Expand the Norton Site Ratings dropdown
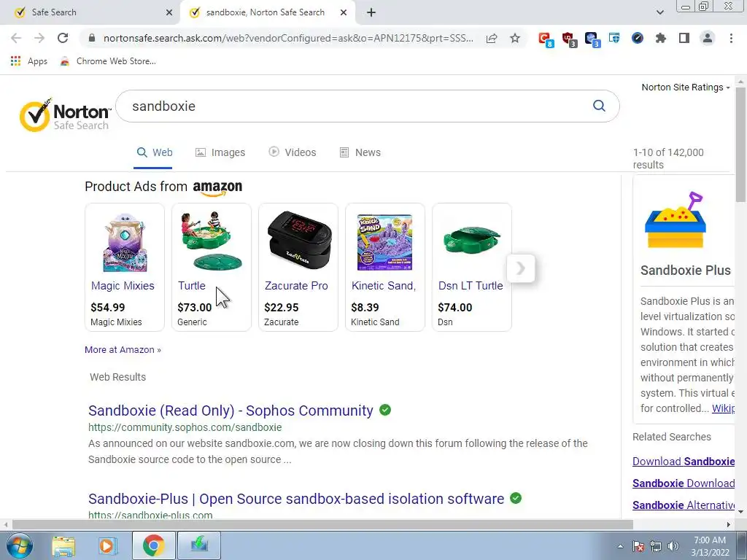747x560 pixels. pyautogui.click(x=686, y=87)
